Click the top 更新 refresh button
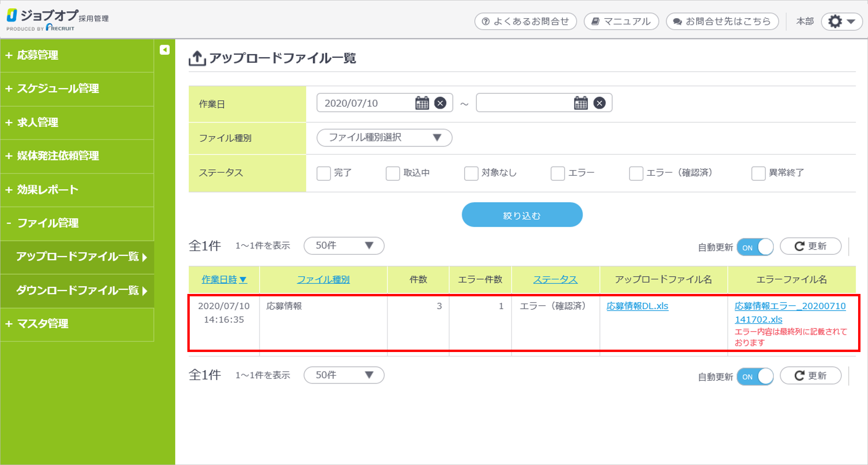 point(810,246)
